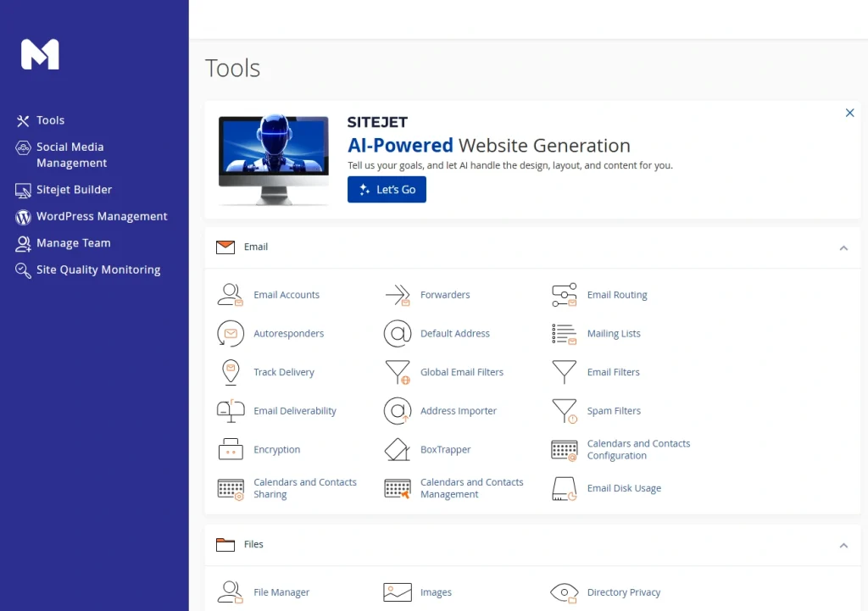Open the Global Email Filters link

tap(462, 373)
